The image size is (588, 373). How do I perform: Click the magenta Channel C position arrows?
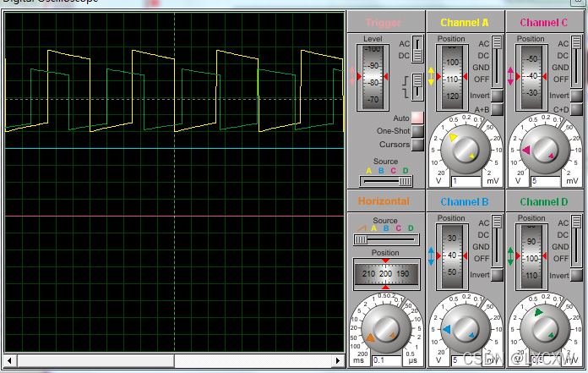point(510,76)
